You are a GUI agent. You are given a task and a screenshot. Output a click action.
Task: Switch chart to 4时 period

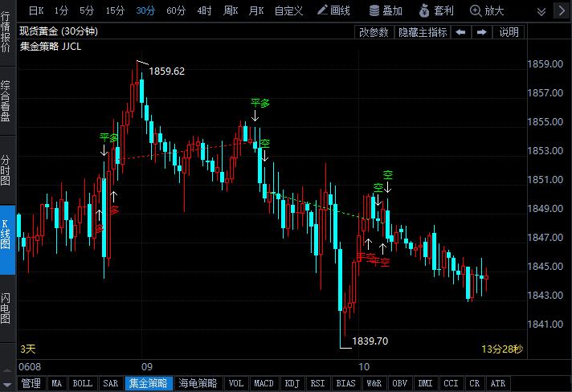[x=204, y=11]
